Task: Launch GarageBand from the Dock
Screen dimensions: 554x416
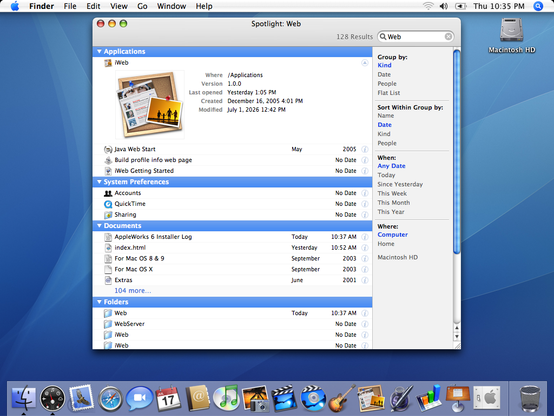Action: pos(342,398)
